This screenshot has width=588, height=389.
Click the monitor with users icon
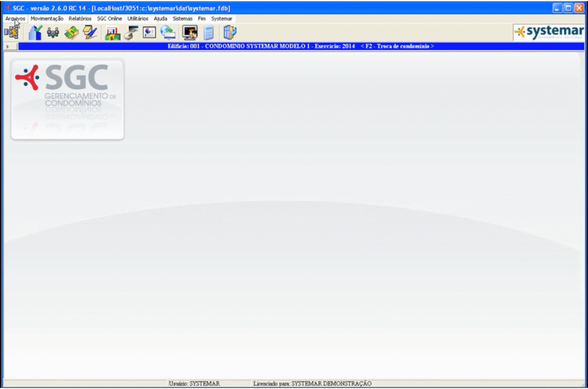pos(190,33)
